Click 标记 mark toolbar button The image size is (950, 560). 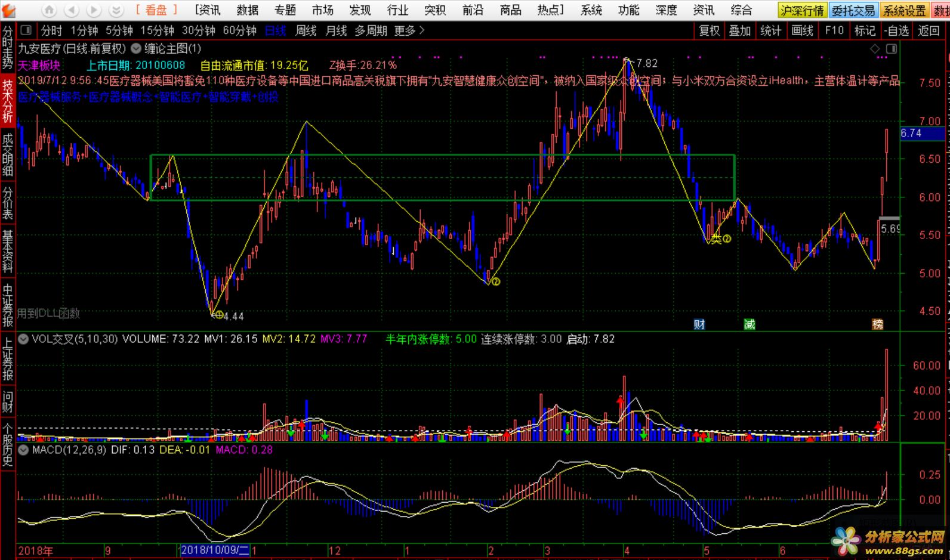point(865,30)
